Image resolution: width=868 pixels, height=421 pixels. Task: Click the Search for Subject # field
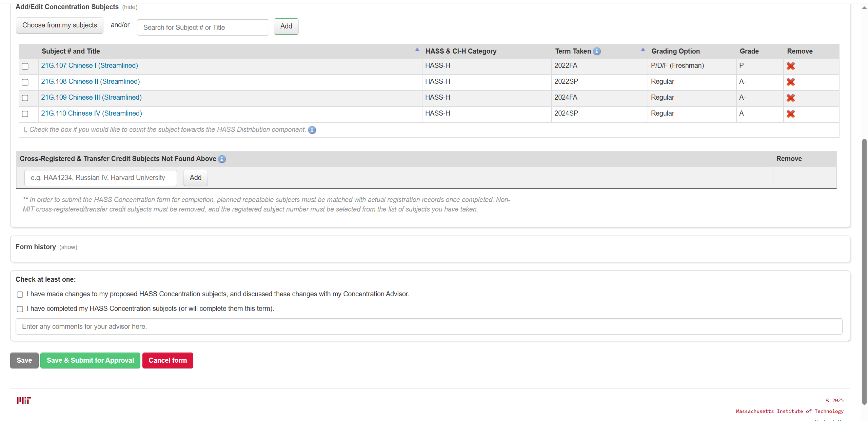203,27
